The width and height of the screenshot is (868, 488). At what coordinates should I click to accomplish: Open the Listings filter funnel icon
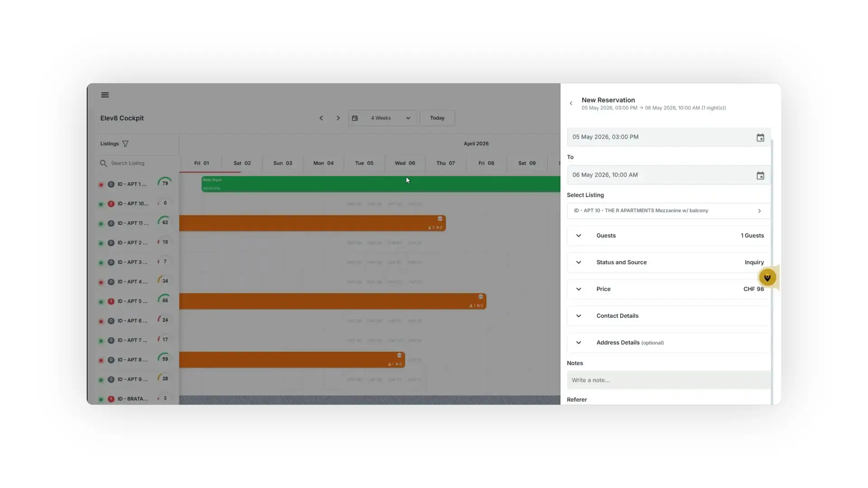125,144
